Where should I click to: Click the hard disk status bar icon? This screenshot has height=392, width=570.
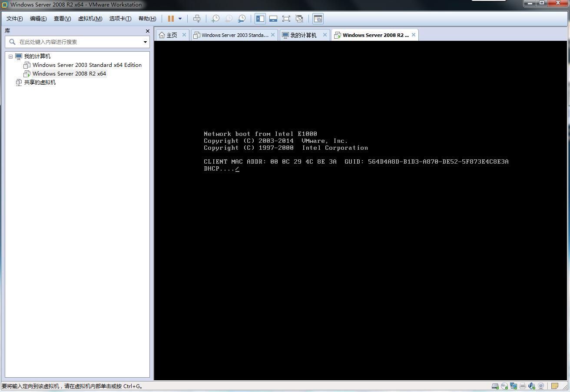click(x=495, y=386)
